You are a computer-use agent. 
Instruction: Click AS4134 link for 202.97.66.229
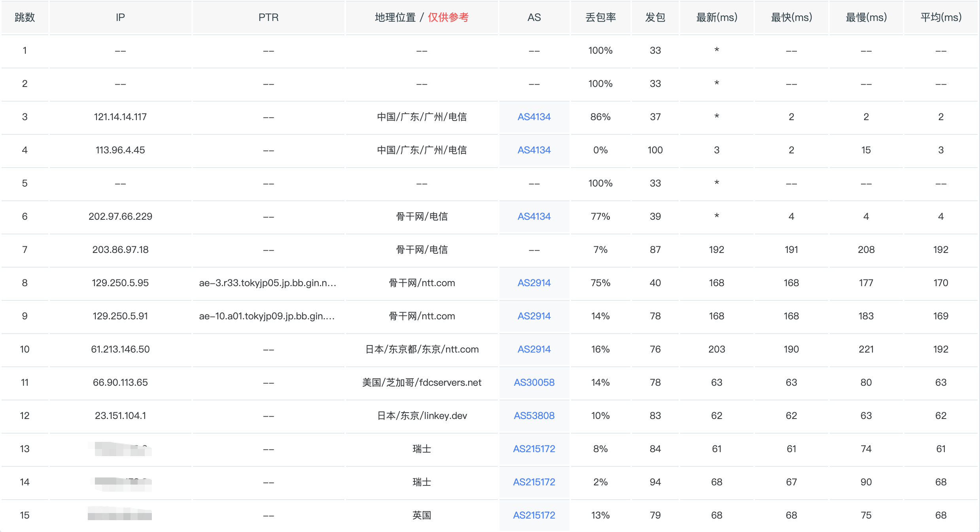pyautogui.click(x=534, y=217)
